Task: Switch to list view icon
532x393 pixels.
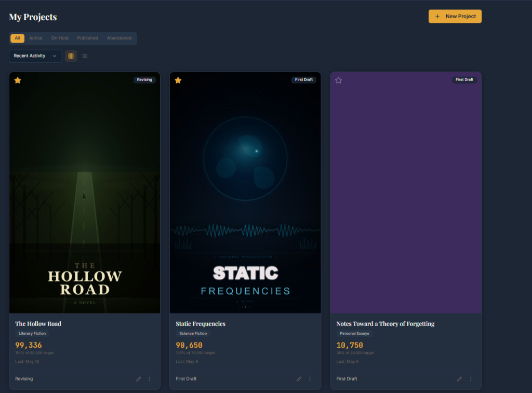Action: pyautogui.click(x=85, y=56)
